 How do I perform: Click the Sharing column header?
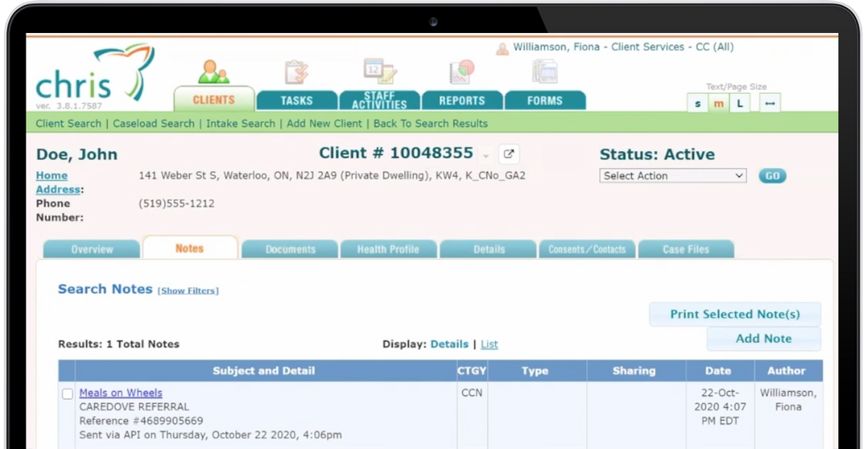[x=634, y=371]
